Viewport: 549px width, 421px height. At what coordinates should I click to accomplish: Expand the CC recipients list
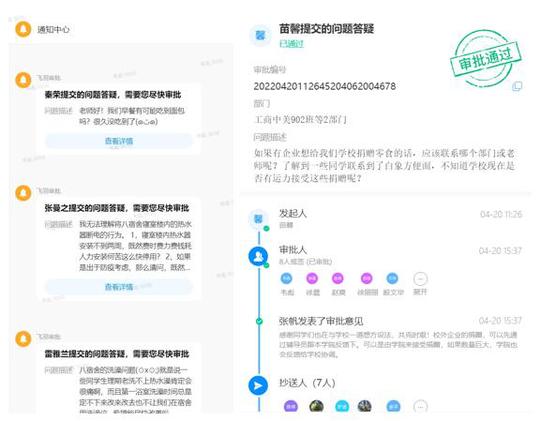tap(420, 406)
